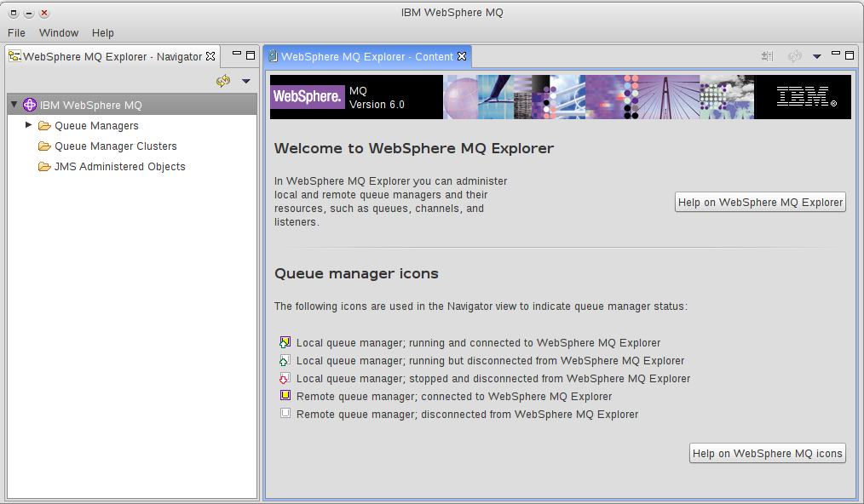Open the Navigator view menu dropdown arrow

[246, 82]
